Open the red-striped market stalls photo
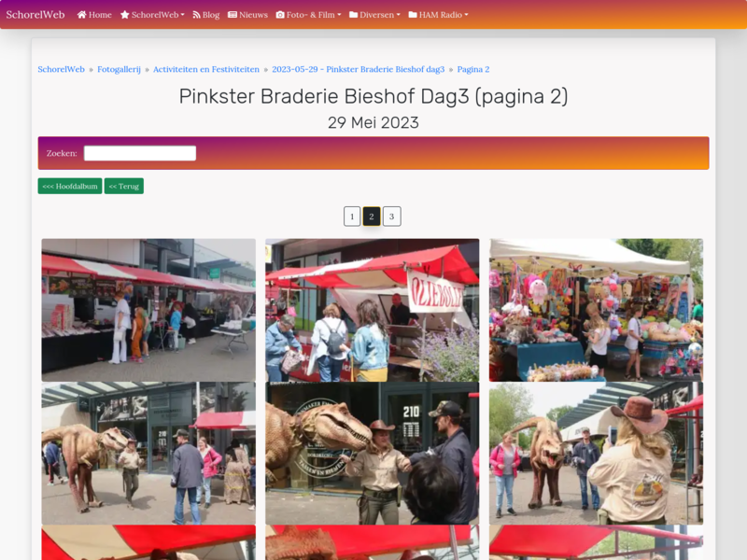This screenshot has height=560, width=747. [x=148, y=310]
